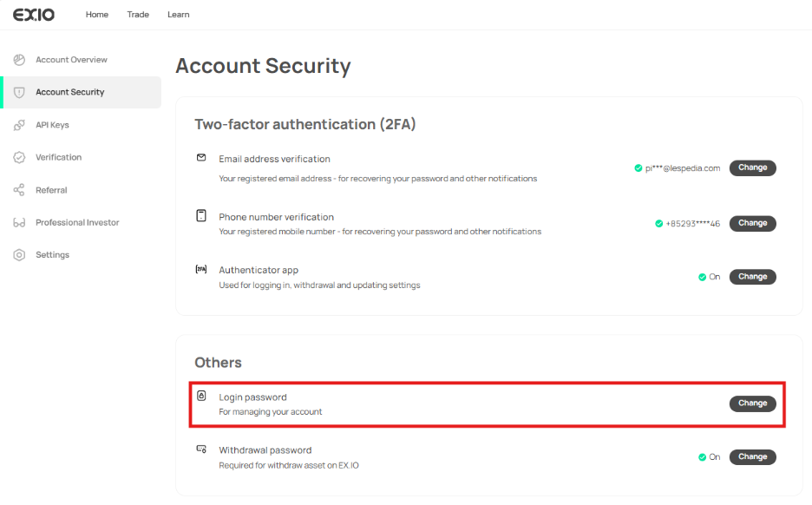Go to the Home page

[97, 15]
